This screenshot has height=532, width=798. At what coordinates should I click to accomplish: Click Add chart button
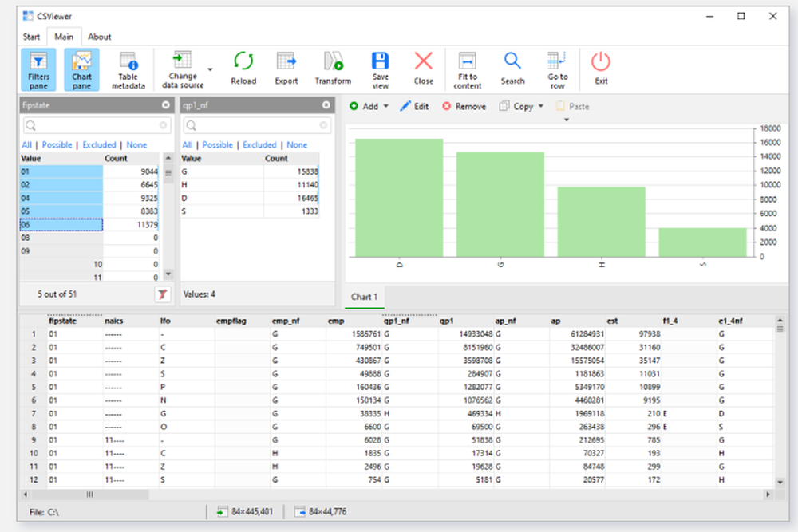coord(364,106)
